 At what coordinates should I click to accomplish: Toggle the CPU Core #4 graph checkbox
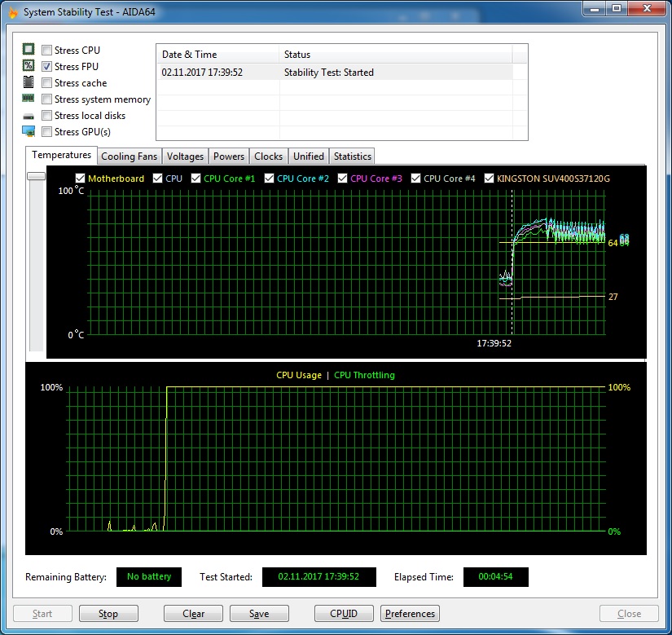(415, 179)
